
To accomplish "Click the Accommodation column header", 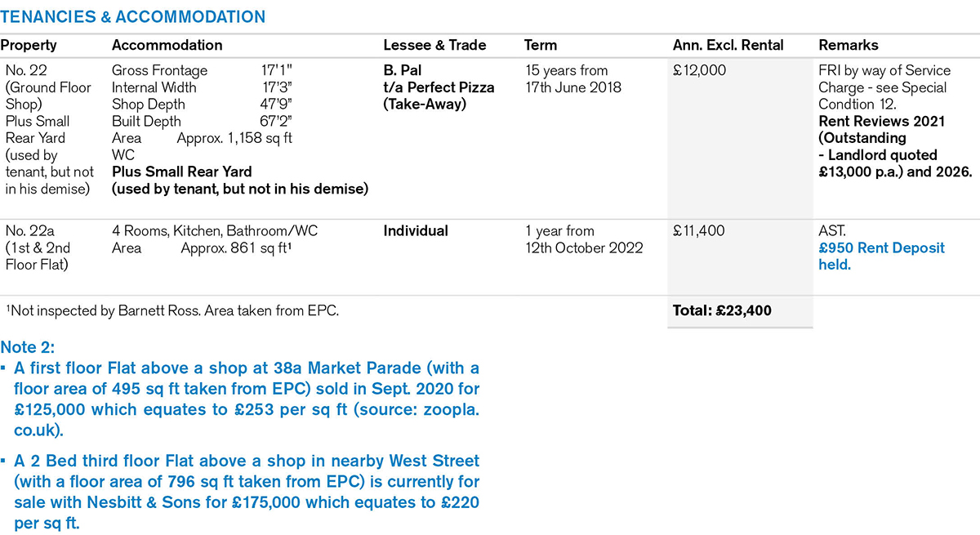I will pos(167,46).
